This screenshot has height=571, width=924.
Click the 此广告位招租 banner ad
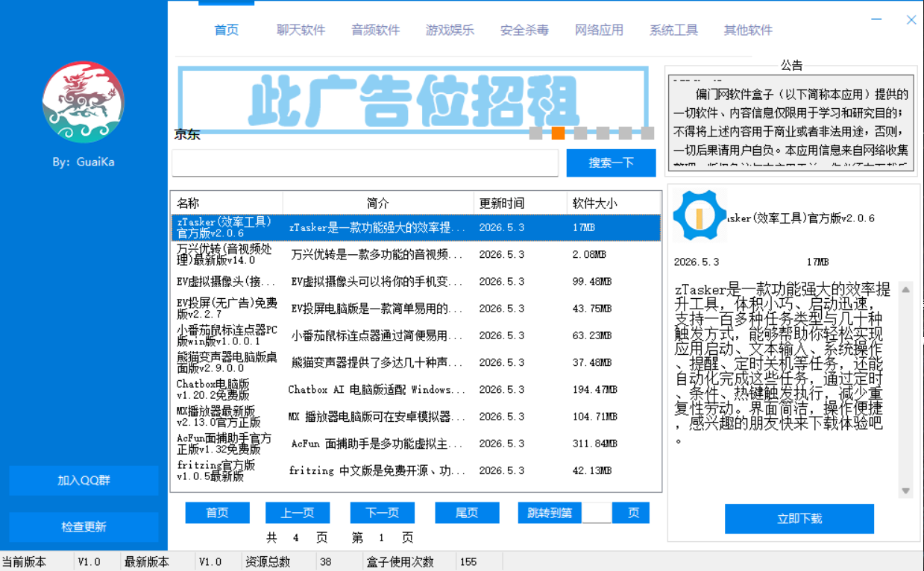(413, 100)
